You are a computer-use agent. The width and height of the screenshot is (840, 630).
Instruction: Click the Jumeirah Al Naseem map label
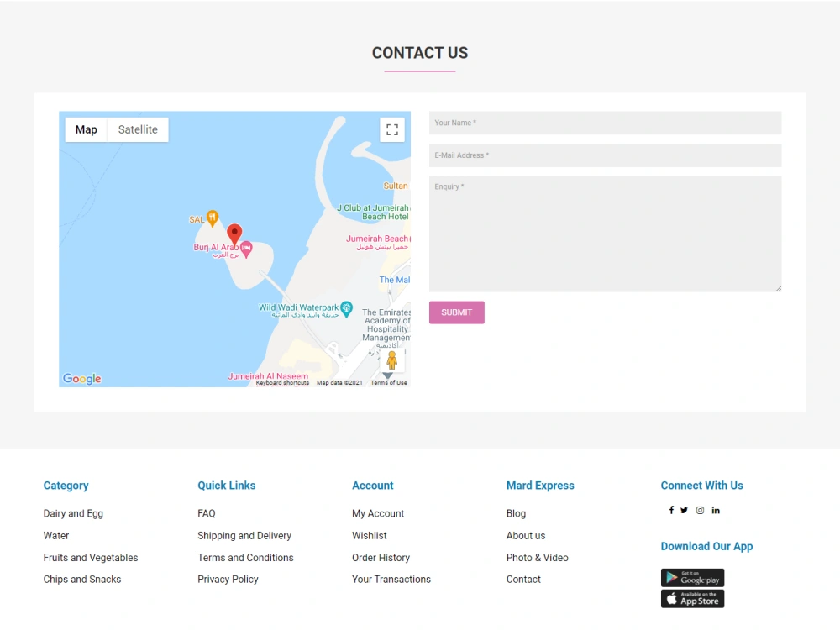pos(268,376)
